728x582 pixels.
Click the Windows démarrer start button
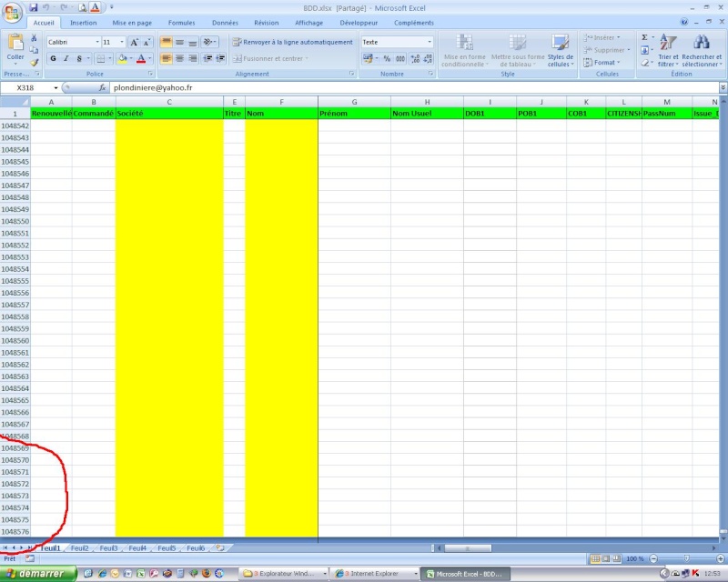(36, 574)
